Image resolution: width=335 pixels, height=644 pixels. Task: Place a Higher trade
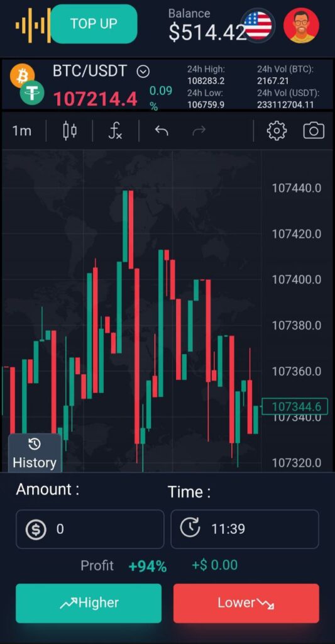pyautogui.click(x=89, y=603)
